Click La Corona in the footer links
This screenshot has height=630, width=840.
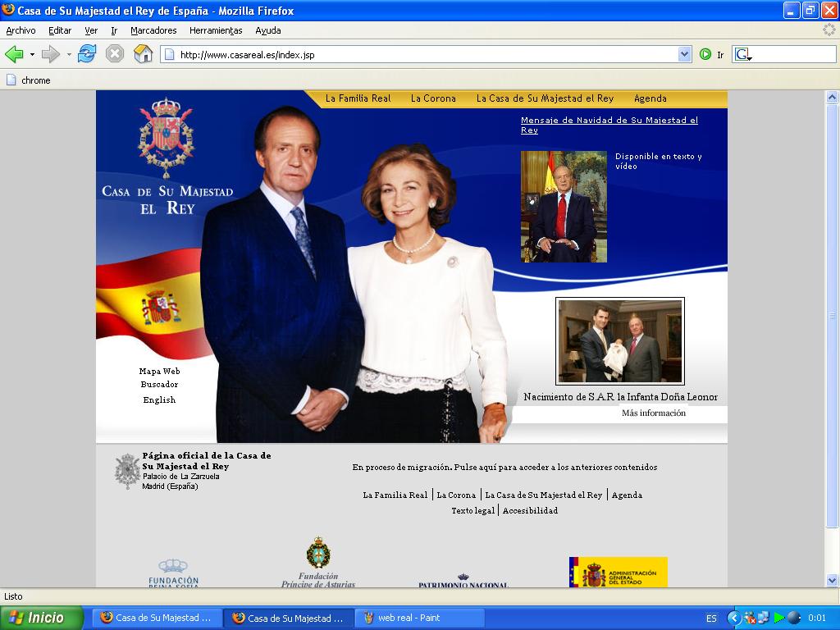point(456,495)
